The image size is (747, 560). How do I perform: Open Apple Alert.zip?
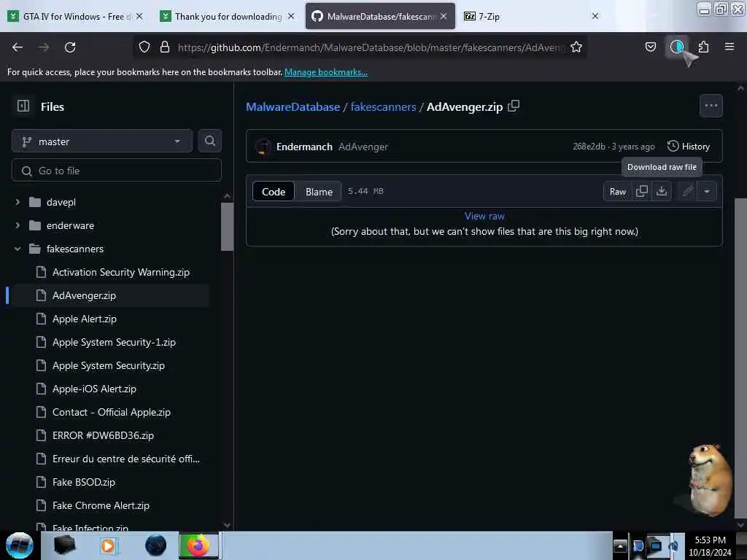85,319
